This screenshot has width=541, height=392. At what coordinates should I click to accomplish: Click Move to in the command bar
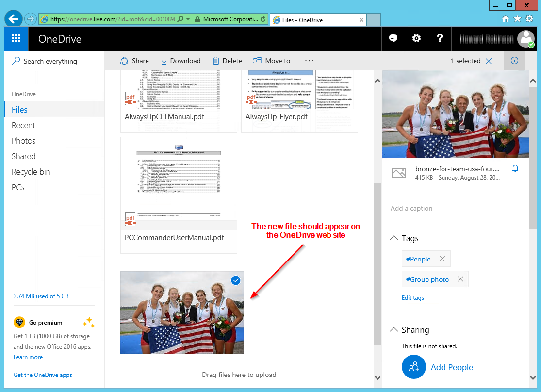click(x=272, y=61)
